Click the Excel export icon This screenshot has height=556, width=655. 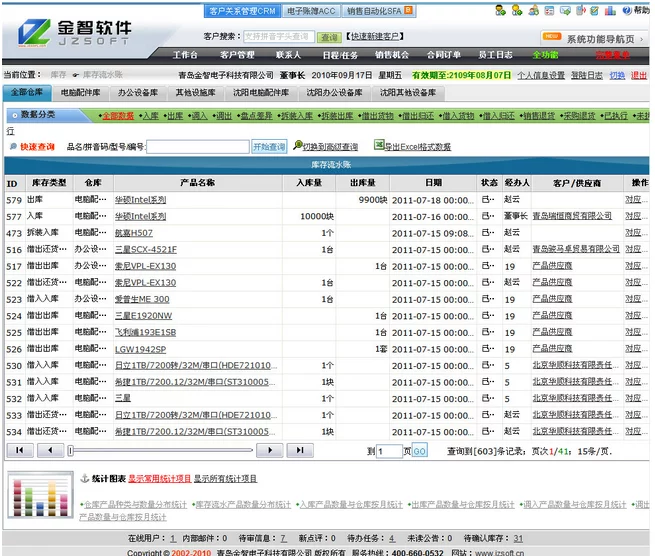pyautogui.click(x=378, y=145)
